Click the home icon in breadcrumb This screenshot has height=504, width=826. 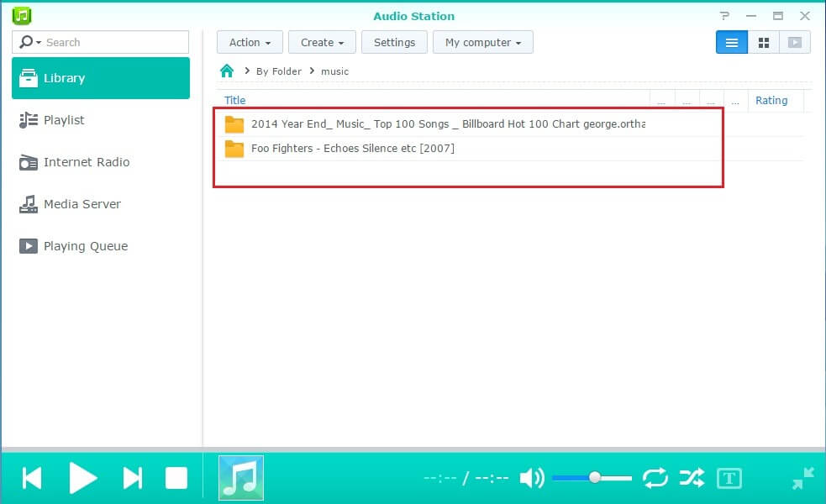pyautogui.click(x=226, y=71)
